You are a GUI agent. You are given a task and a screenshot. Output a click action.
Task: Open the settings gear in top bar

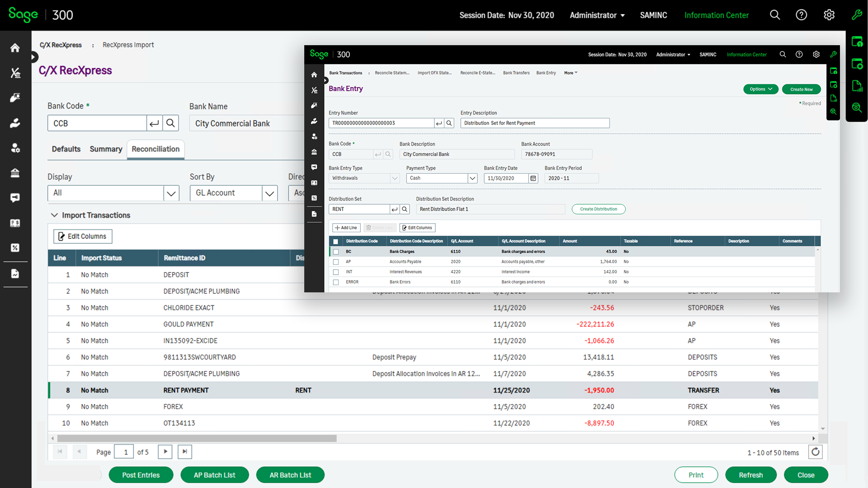829,15
